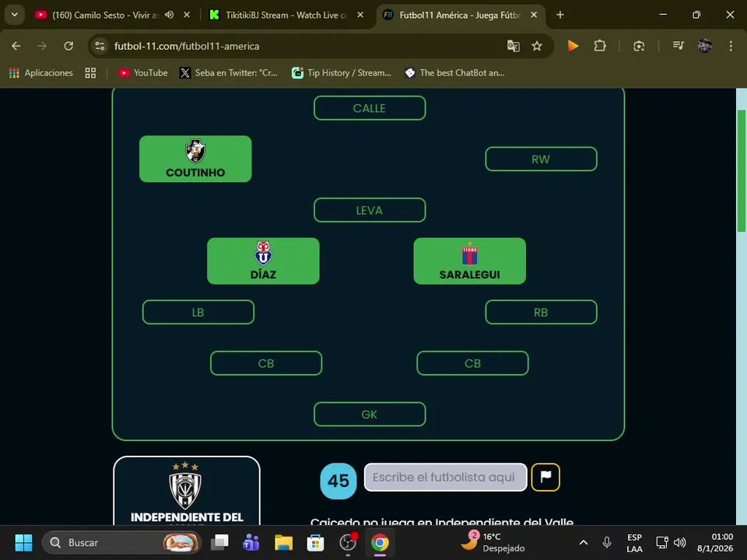
Task: Click the Chrome taskbar icon
Action: tap(380, 542)
